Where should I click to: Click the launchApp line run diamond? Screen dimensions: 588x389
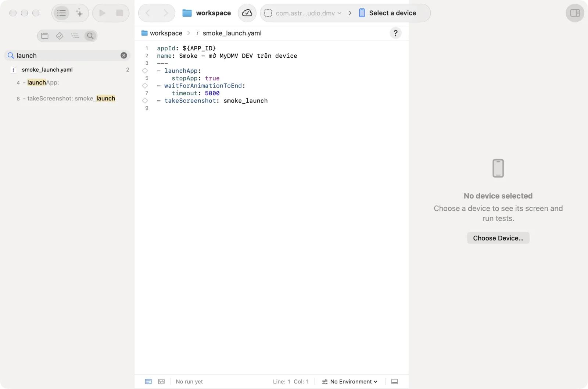click(x=145, y=71)
